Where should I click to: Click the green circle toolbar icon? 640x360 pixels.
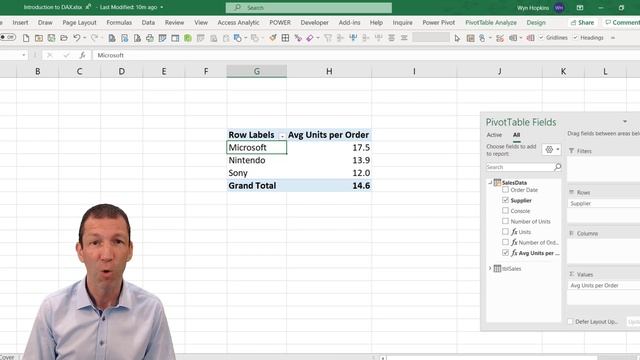[188, 38]
